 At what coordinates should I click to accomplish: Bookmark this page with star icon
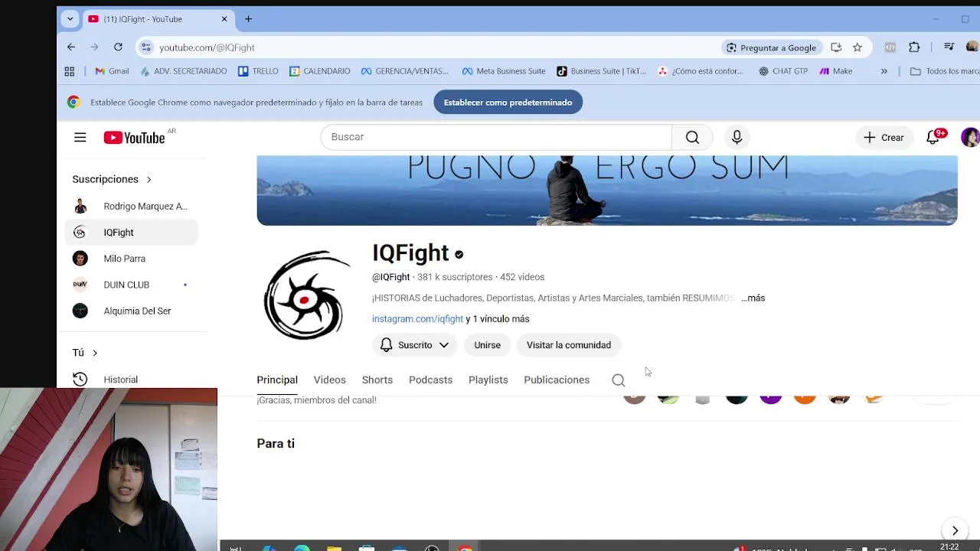click(x=857, y=47)
